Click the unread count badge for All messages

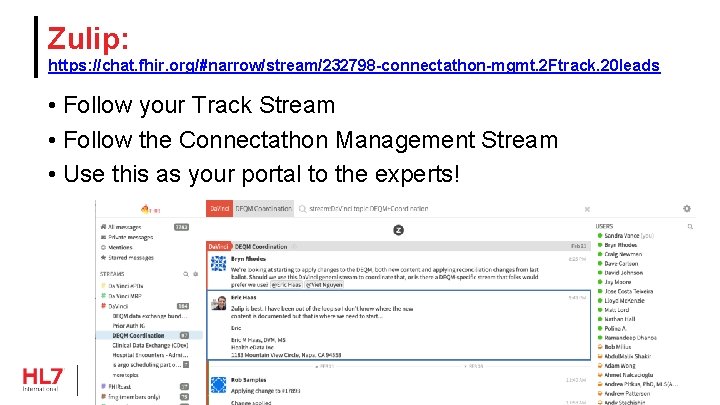181,227
